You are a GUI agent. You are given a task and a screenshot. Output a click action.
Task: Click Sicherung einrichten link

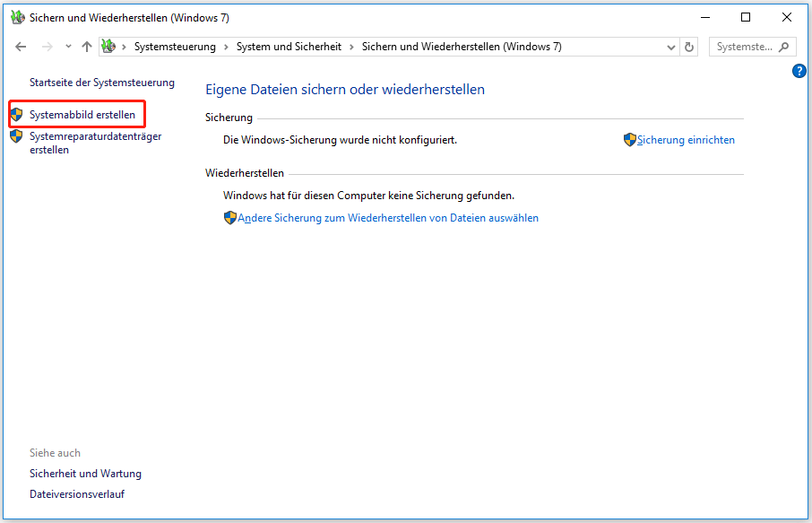[686, 140]
